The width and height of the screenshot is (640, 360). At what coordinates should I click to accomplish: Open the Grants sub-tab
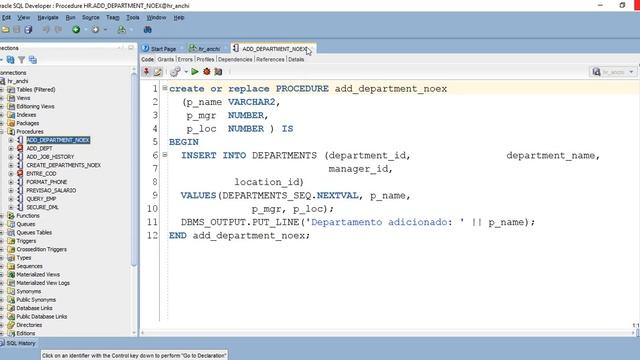(x=166, y=60)
